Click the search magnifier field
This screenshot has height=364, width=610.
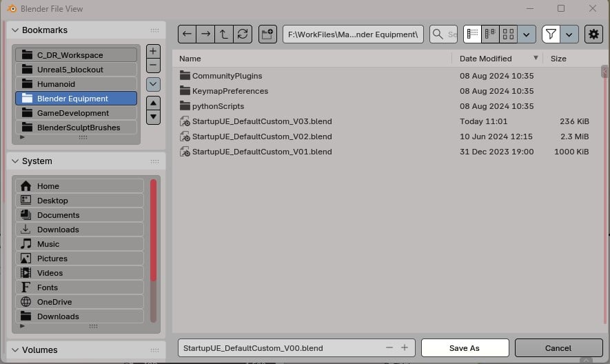tap(443, 34)
